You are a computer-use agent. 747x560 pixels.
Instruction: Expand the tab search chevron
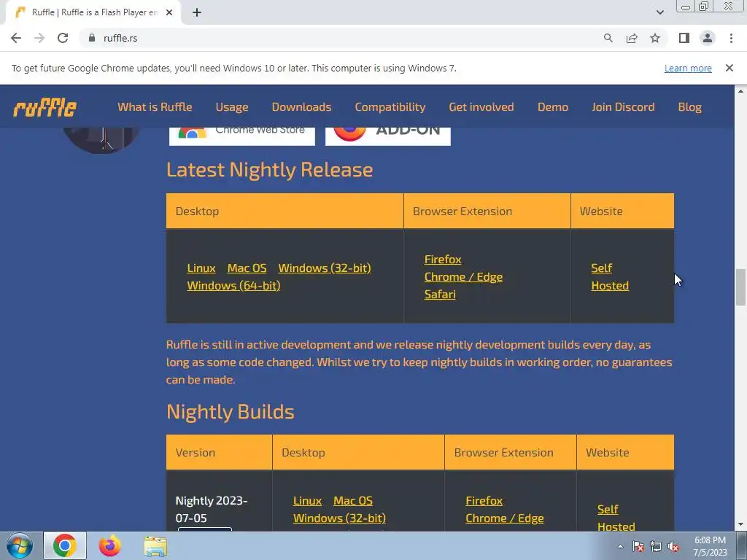(659, 12)
